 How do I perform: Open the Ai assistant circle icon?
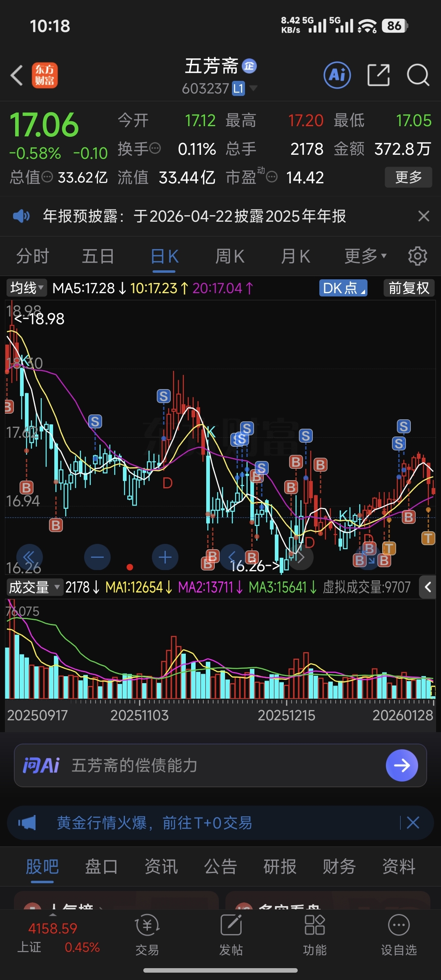(337, 75)
